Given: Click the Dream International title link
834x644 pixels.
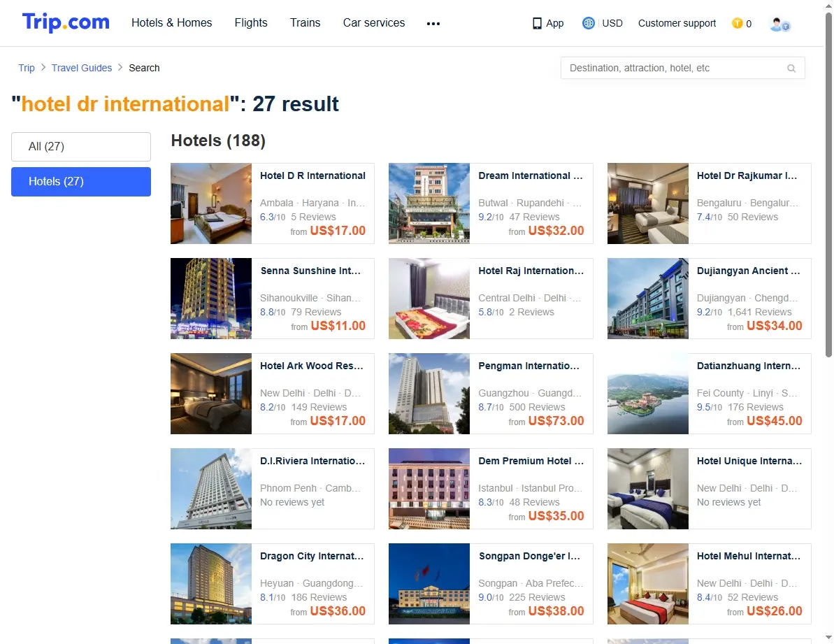Looking at the screenshot, I should pyautogui.click(x=531, y=176).
